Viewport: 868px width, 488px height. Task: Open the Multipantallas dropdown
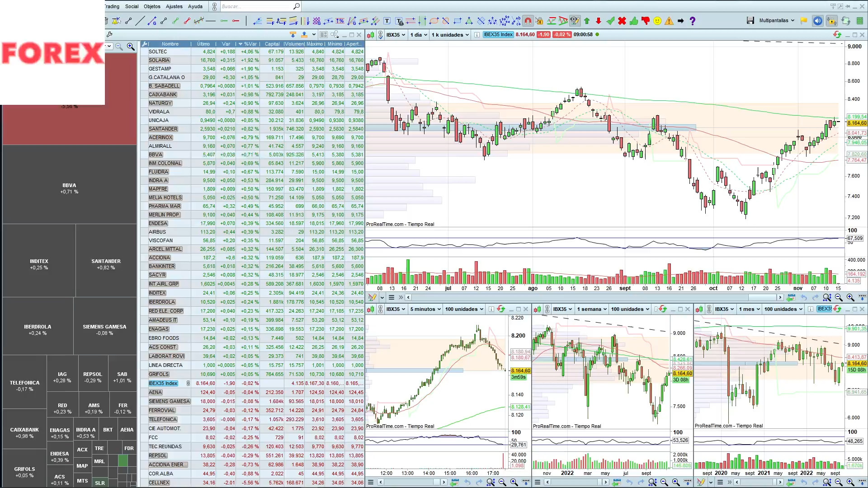pyautogui.click(x=777, y=21)
